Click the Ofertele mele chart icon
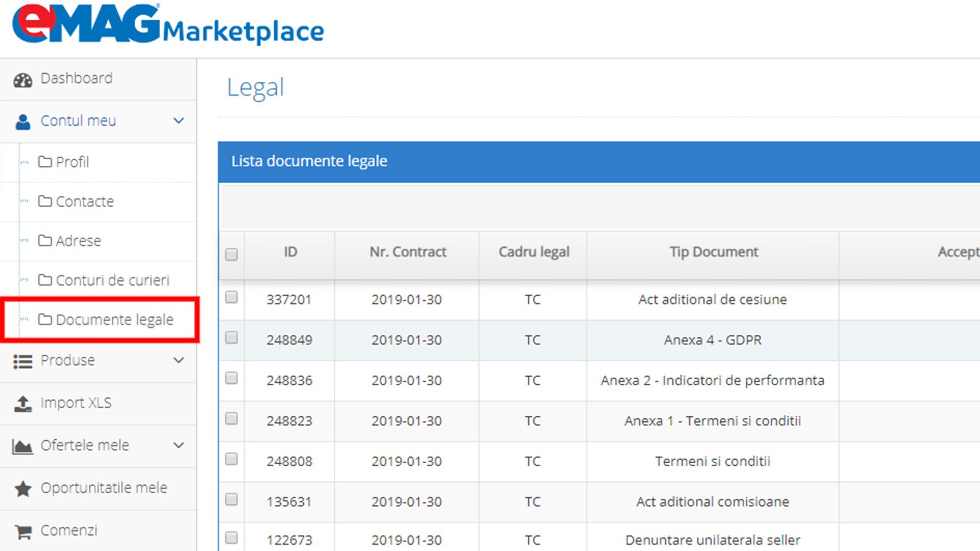 point(22,445)
